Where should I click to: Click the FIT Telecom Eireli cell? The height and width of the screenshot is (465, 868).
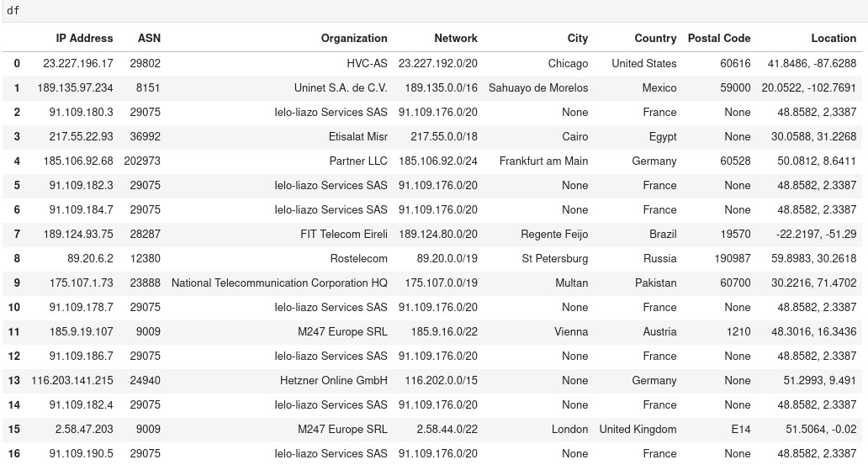tap(344, 234)
